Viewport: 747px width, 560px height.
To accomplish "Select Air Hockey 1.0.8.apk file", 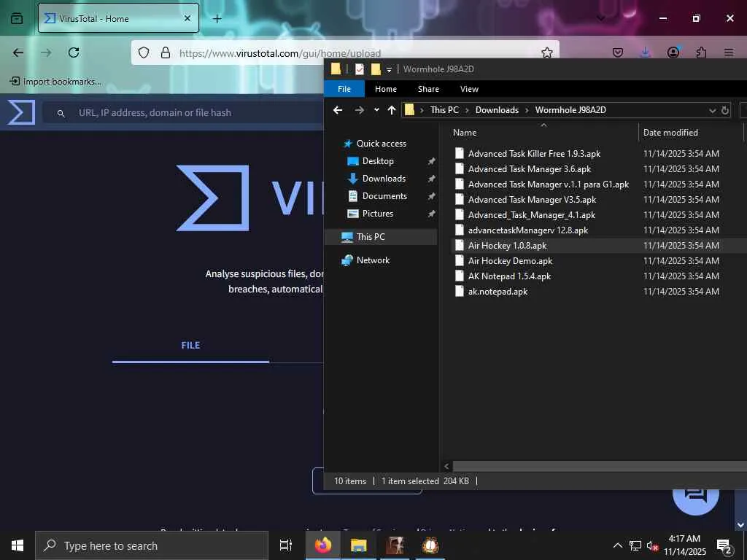I will [508, 245].
